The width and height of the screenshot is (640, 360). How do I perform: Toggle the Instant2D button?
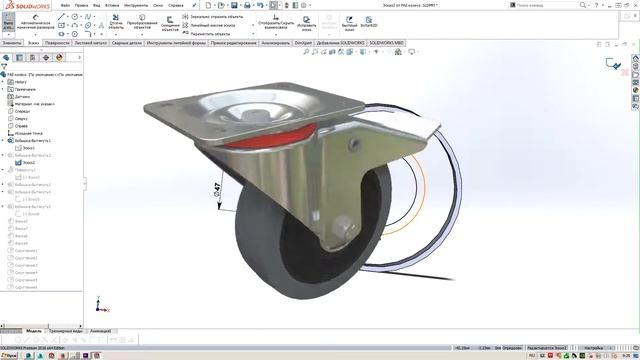369,22
